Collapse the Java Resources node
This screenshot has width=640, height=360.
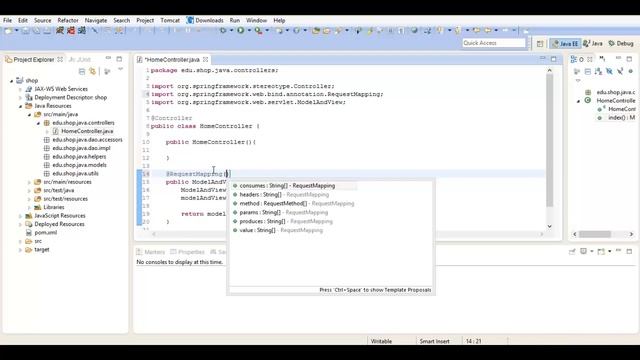20,106
